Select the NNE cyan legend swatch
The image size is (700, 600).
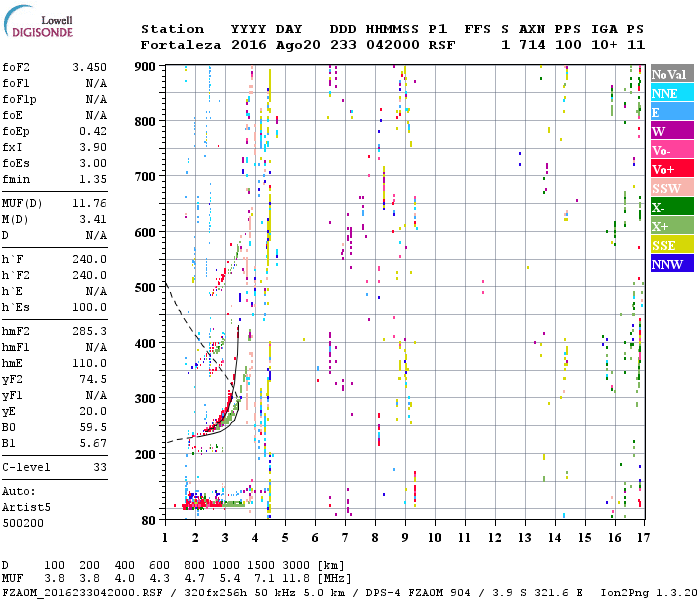672,93
